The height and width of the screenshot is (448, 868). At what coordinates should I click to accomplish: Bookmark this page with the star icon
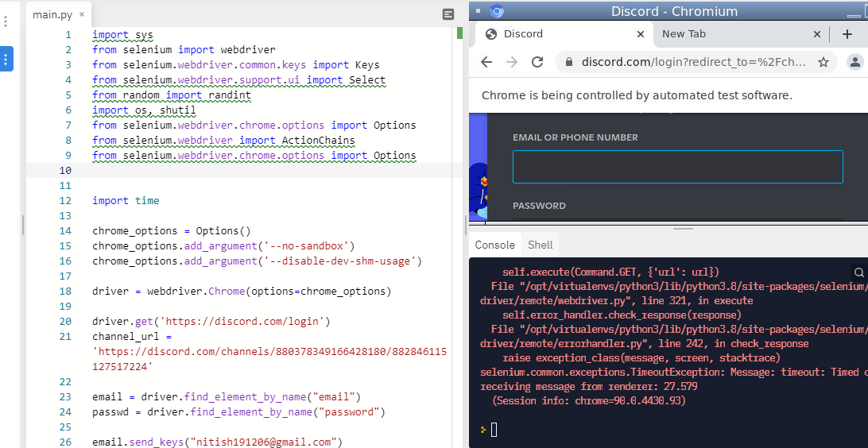(823, 62)
